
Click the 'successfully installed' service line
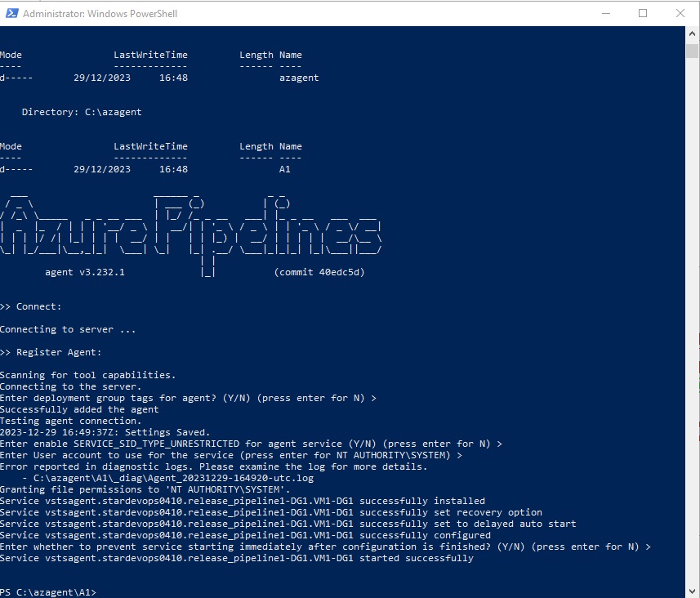pos(243,501)
